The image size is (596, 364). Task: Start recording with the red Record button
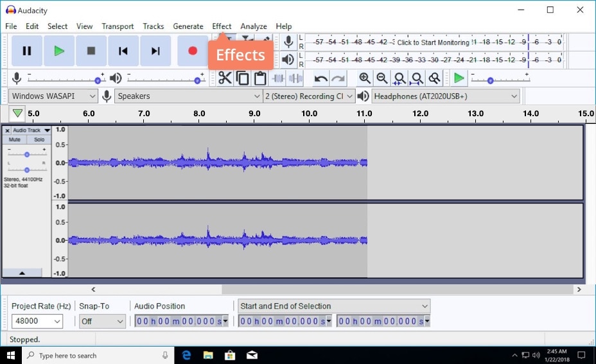193,51
